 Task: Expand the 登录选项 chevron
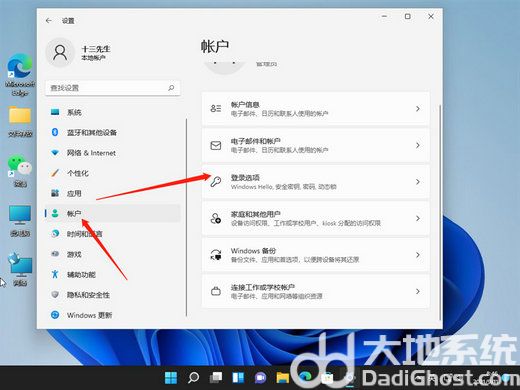[418, 182]
